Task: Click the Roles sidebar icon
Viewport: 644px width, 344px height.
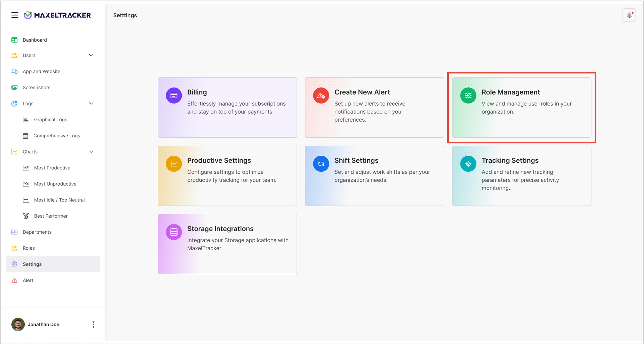Action: tap(15, 248)
